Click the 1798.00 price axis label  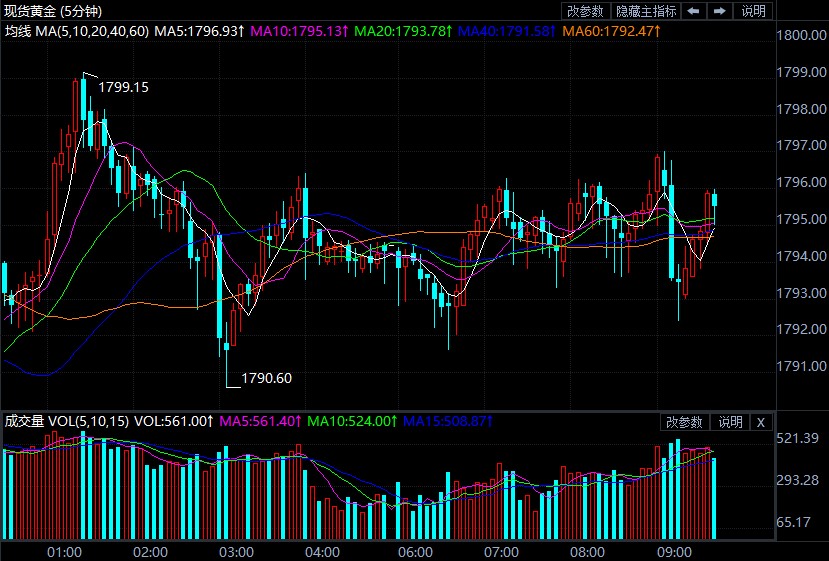pos(801,109)
